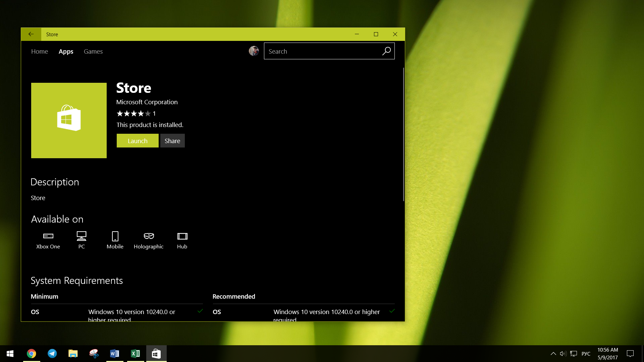Open the Apps tab

(66, 51)
